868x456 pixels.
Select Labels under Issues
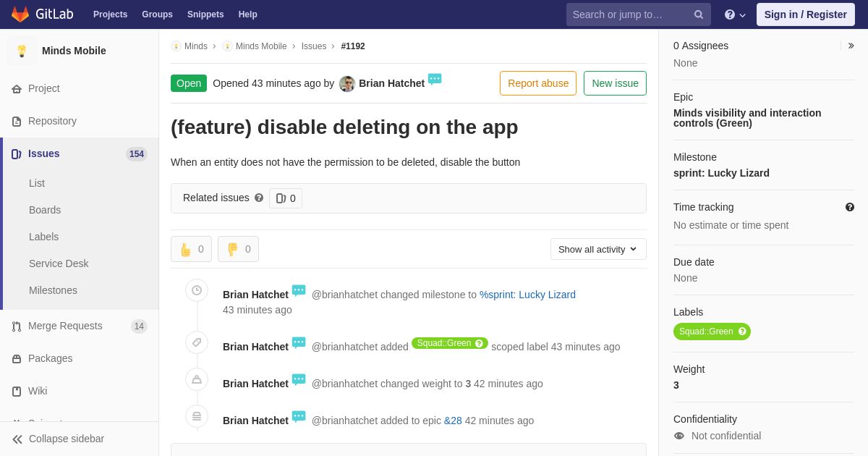coord(43,237)
